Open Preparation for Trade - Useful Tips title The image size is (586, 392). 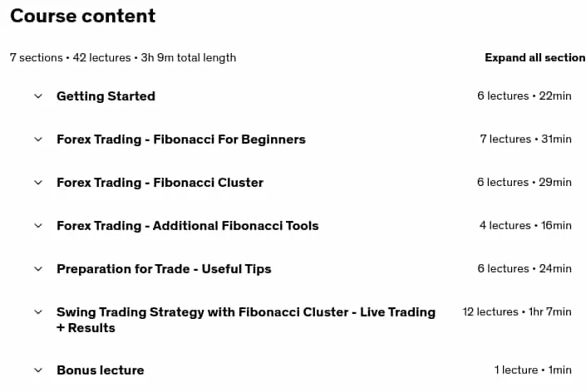tap(164, 269)
